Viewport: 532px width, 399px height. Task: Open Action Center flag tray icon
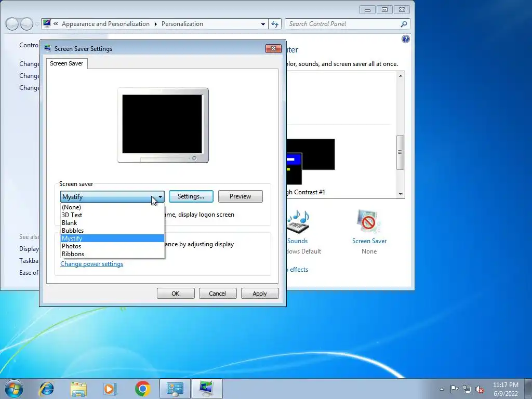(454, 389)
